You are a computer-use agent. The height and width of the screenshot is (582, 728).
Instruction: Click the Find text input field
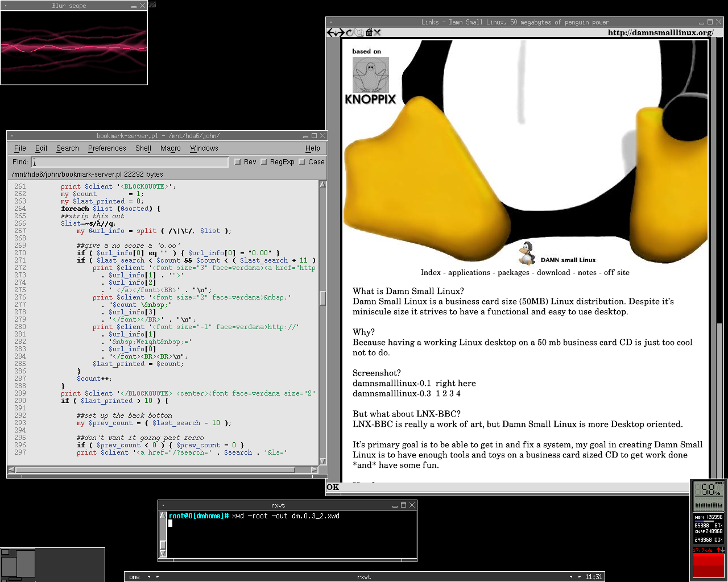[x=129, y=162]
